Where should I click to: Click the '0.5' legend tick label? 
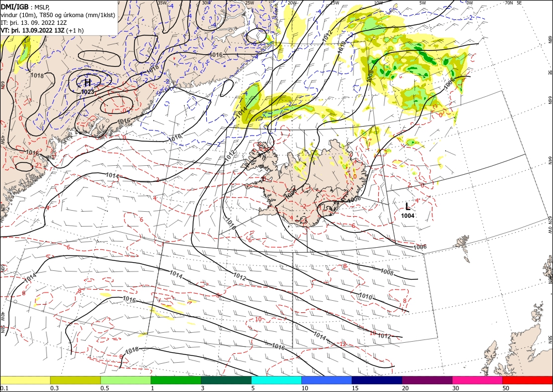105,388
